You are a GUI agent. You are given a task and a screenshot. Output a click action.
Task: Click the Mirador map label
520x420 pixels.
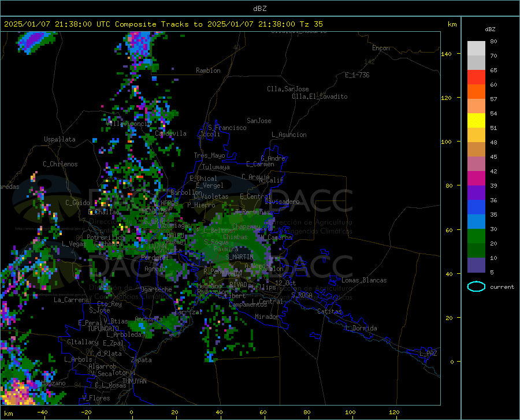pos(267,317)
